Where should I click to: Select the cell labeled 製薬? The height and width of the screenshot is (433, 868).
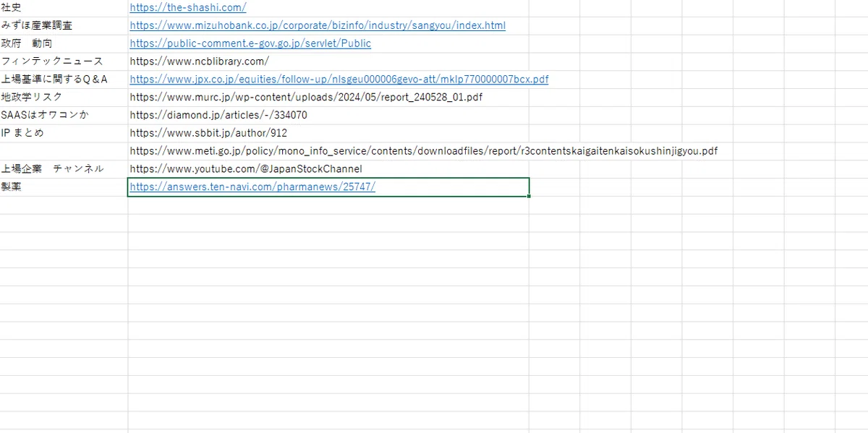point(64,187)
